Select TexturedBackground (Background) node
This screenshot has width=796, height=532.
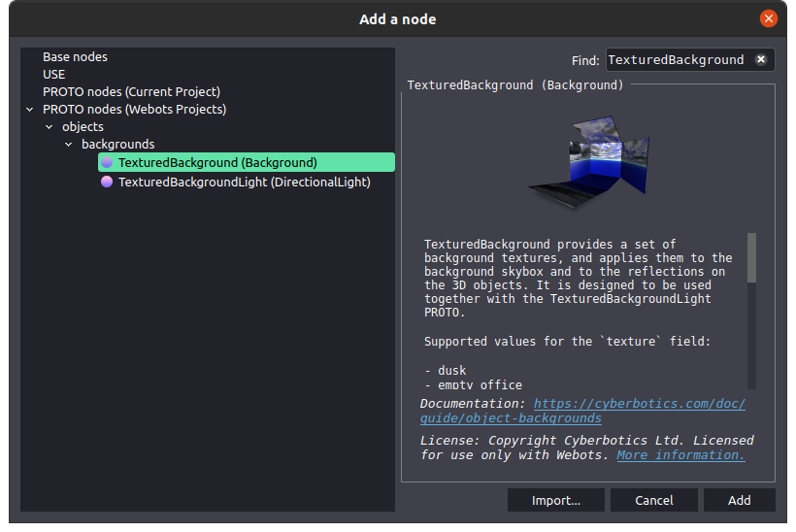(x=217, y=162)
